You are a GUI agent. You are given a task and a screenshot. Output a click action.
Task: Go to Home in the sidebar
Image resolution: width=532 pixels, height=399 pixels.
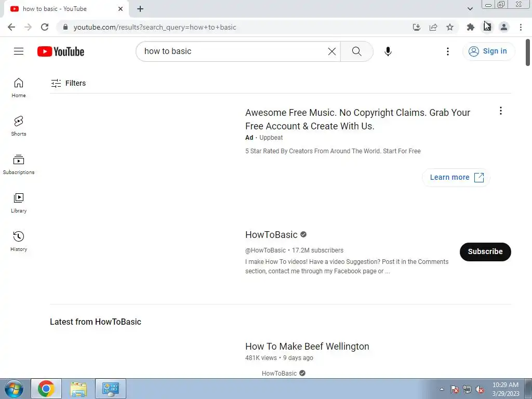(x=19, y=88)
